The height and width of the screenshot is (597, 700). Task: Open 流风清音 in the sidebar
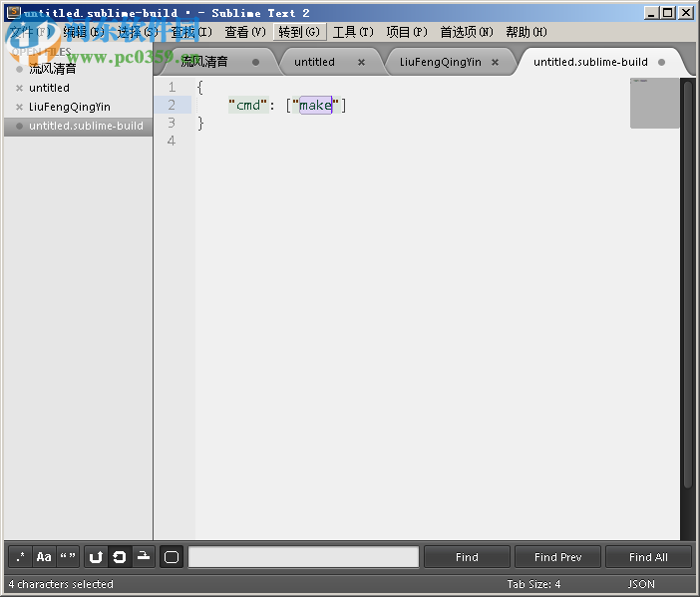pyautogui.click(x=53, y=69)
